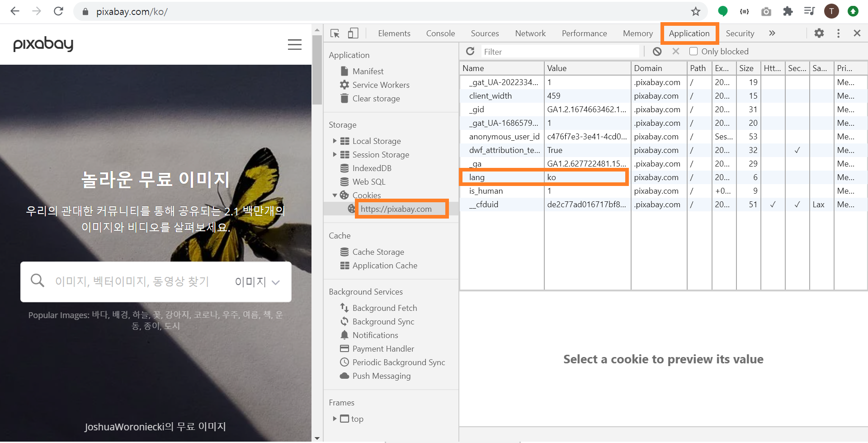Select https://pixabay.com cookie origin
868x443 pixels.
(x=396, y=209)
